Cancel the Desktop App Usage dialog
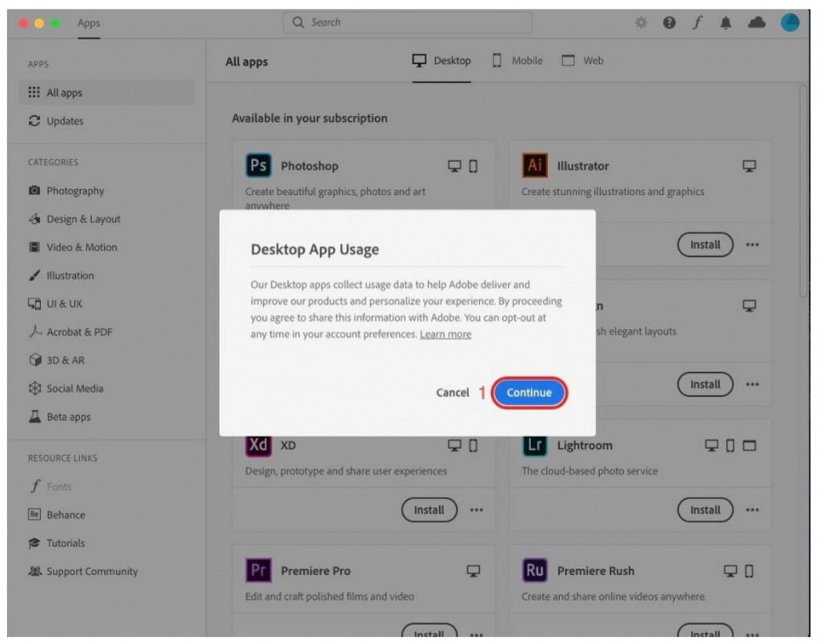The image size is (819, 644). point(453,393)
